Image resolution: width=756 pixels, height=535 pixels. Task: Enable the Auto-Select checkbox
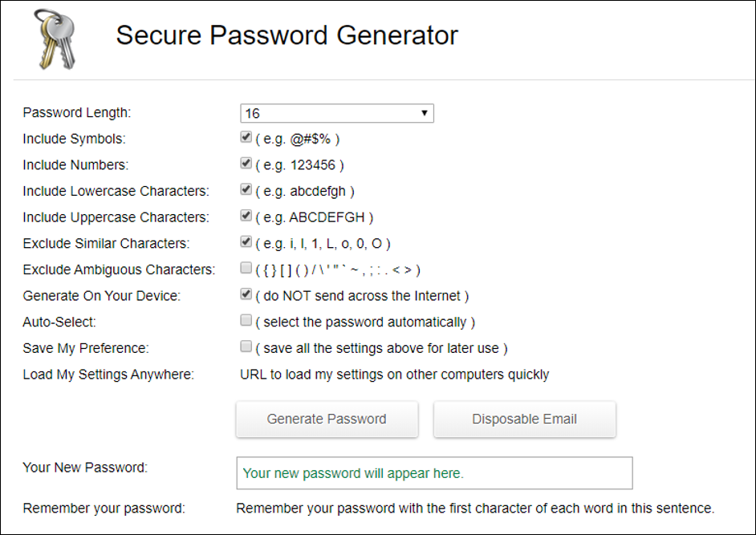coord(246,321)
